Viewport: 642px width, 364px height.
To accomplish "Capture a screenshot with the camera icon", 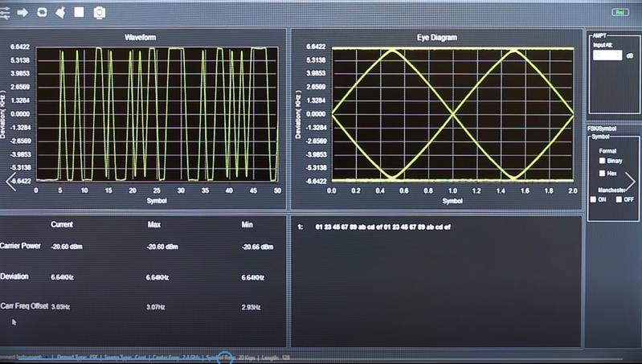I will click(99, 12).
